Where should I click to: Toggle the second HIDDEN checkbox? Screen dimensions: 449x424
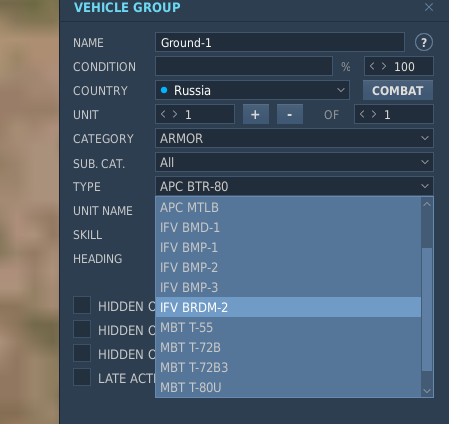tap(82, 329)
